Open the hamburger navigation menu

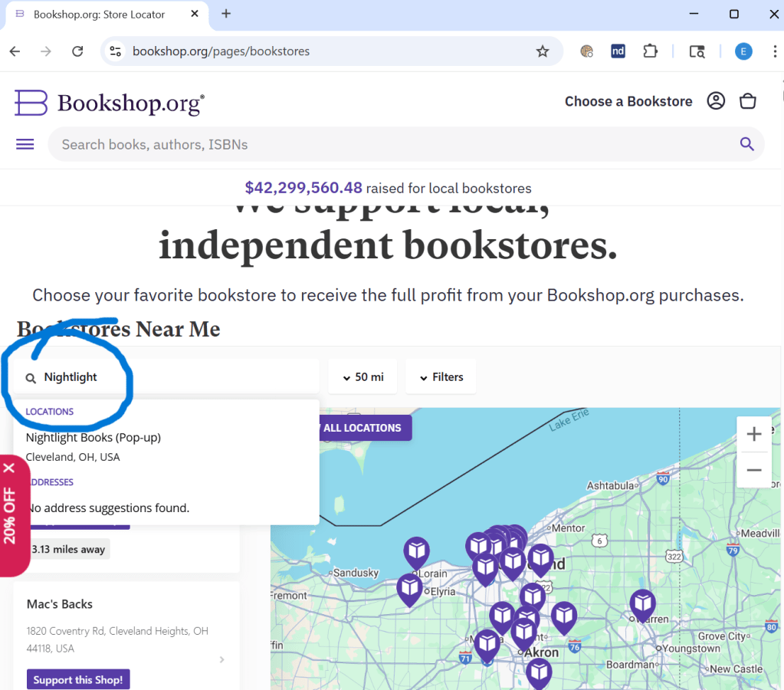pyautogui.click(x=25, y=144)
